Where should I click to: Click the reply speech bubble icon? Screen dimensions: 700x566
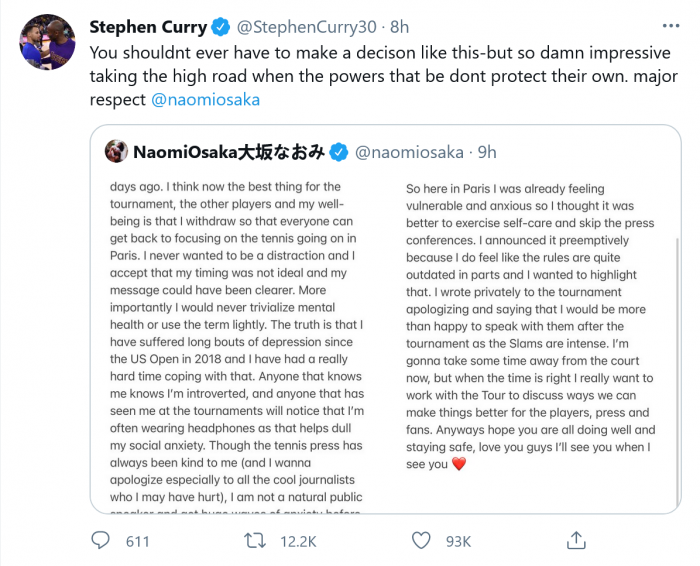coord(100,541)
